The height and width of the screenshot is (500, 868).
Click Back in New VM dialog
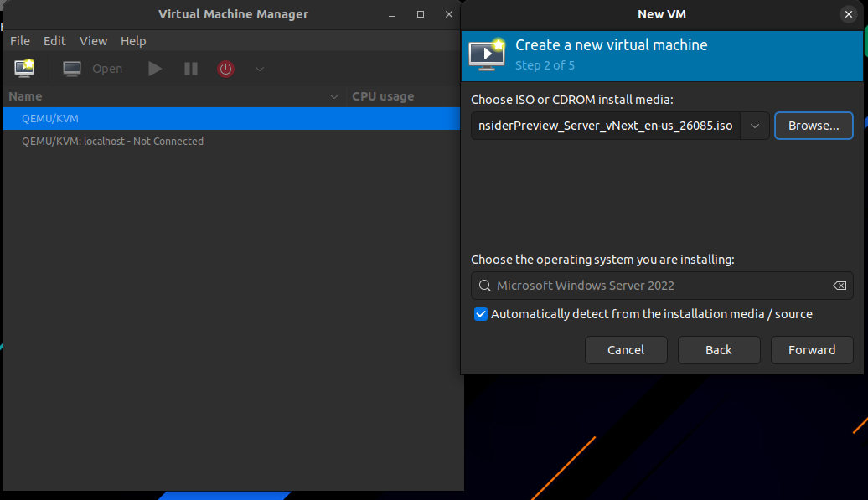(719, 350)
